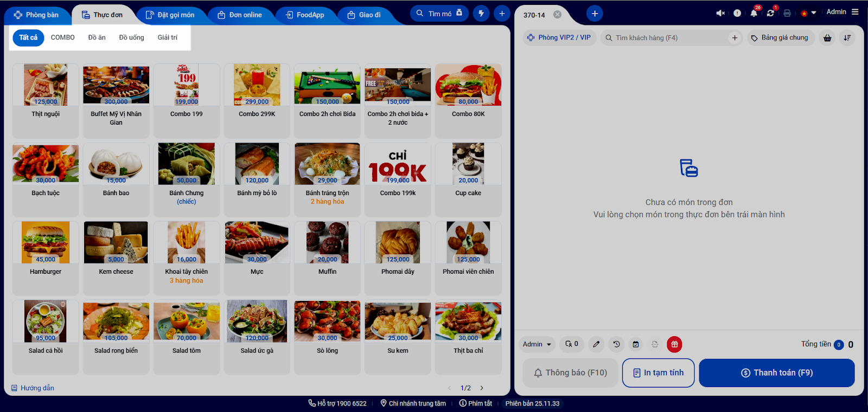Add Hamburger to the order
The height and width of the screenshot is (412, 868).
(x=46, y=258)
